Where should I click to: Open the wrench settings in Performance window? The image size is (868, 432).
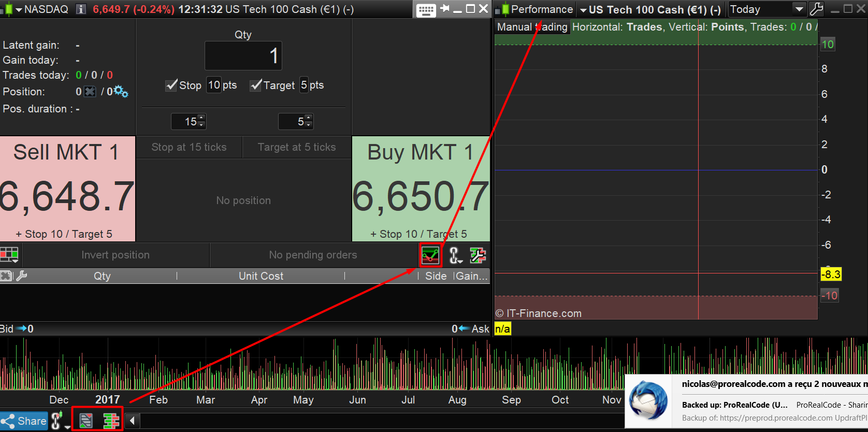point(816,9)
